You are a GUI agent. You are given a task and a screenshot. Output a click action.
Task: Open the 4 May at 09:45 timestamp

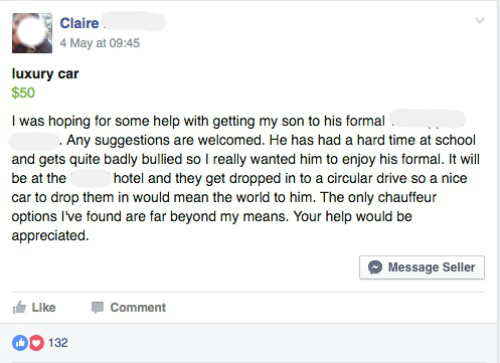100,43
